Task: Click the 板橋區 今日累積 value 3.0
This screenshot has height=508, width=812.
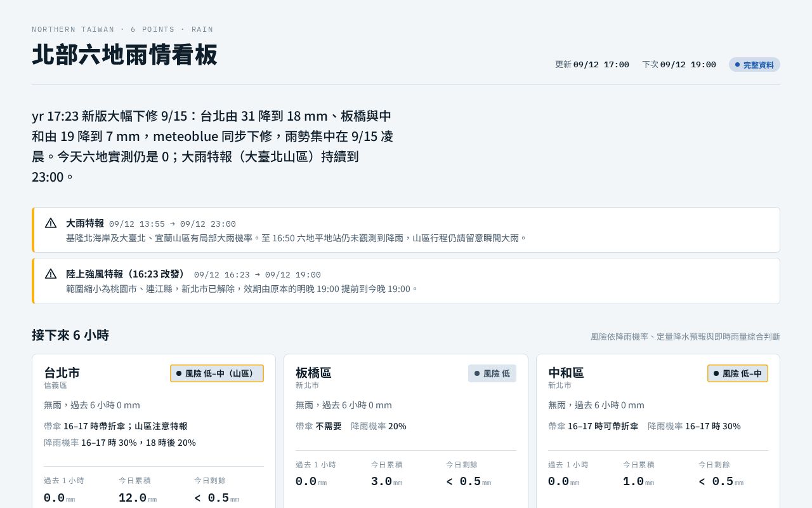Action: (382, 482)
